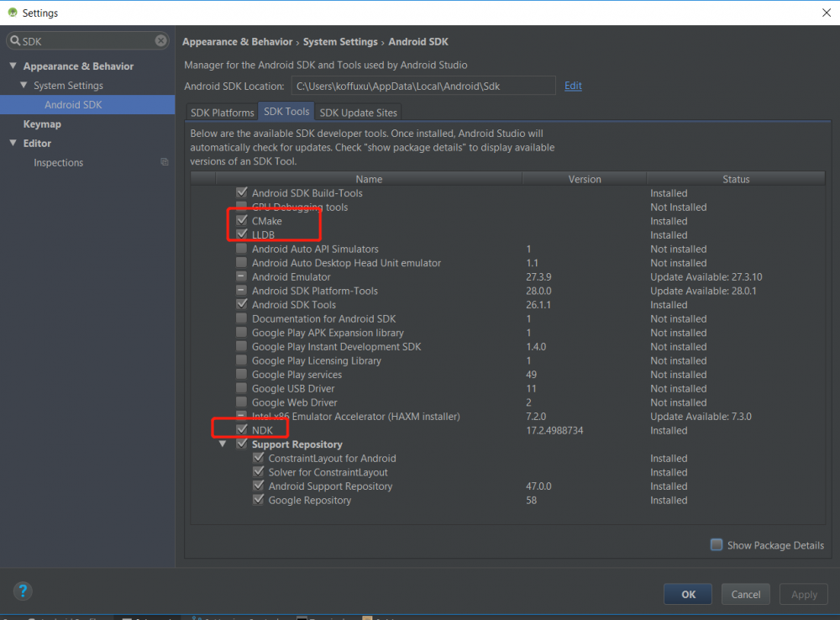840x620 pixels.
Task: Click Edit SDK location link
Action: pos(573,86)
